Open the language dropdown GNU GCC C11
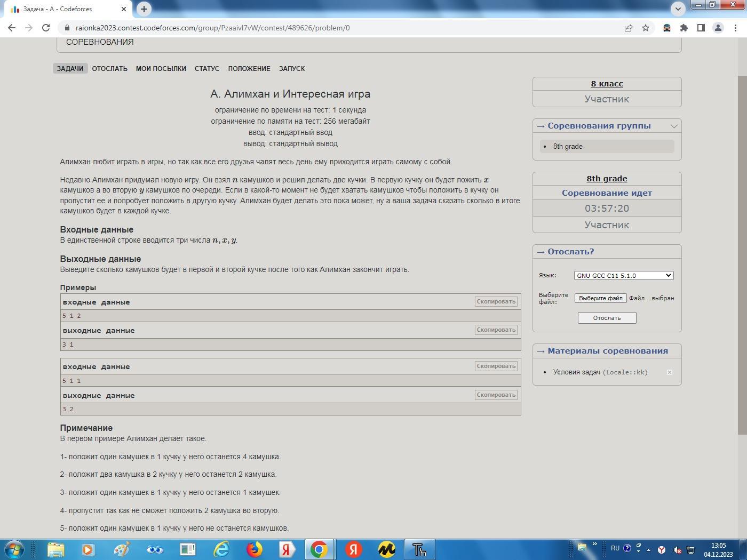Screen dimensions: 747x560 tap(623, 276)
